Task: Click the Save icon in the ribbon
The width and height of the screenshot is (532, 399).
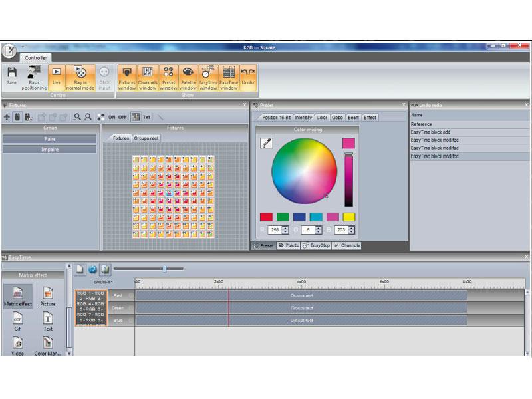Action: pos(12,76)
